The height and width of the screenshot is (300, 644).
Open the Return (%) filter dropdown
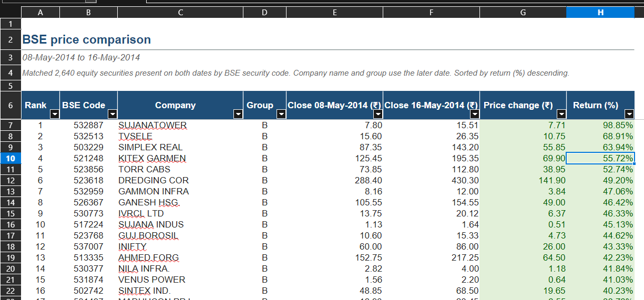(x=629, y=115)
